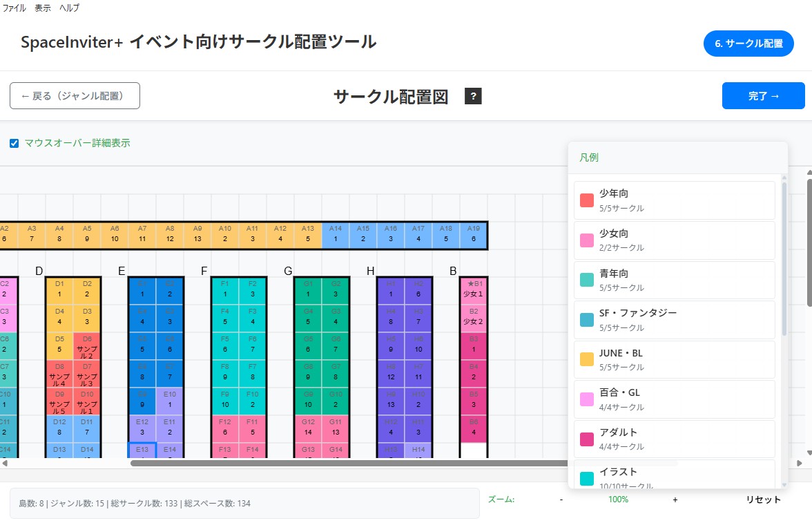Select the SF・ファンタジー legend entry
The width and height of the screenshot is (812, 523).
pyautogui.click(x=675, y=319)
